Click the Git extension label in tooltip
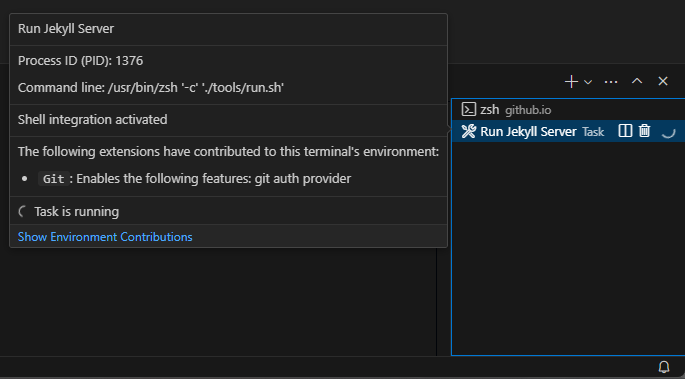The height and width of the screenshot is (379, 685). pyautogui.click(x=54, y=179)
